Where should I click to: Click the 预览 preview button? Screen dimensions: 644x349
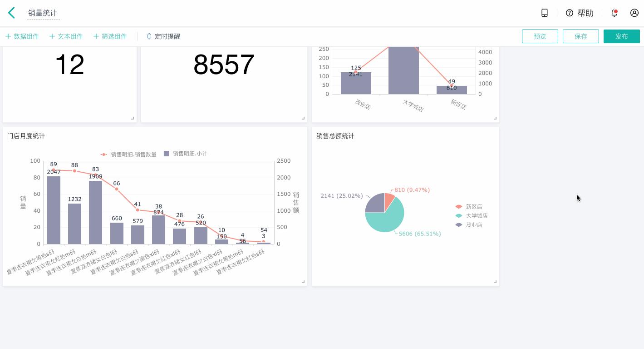tap(540, 36)
